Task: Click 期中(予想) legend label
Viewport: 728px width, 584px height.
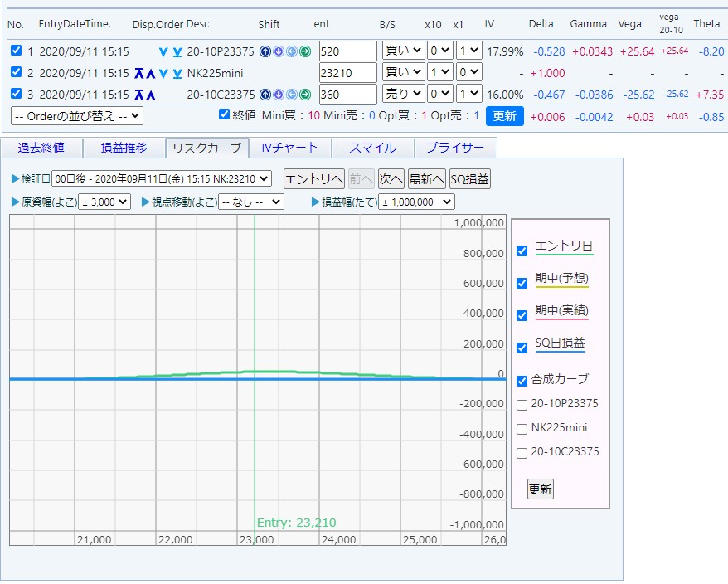Action: coord(562,278)
